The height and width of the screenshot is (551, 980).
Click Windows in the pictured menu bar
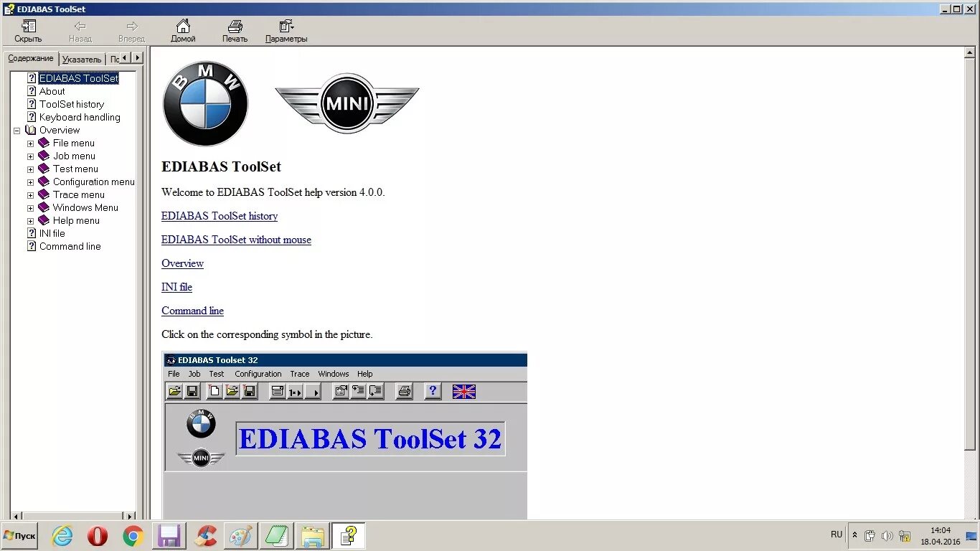pos(334,374)
